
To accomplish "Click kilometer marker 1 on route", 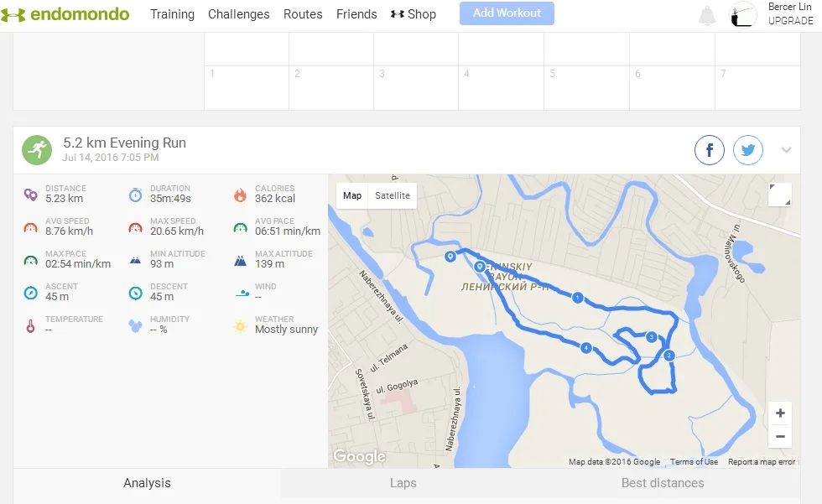I will coord(577,298).
